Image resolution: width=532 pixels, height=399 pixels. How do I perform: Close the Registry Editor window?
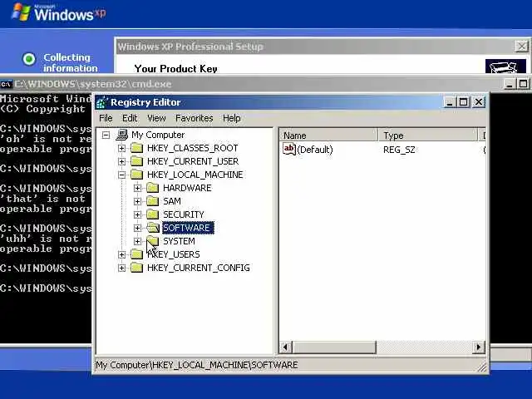(479, 102)
